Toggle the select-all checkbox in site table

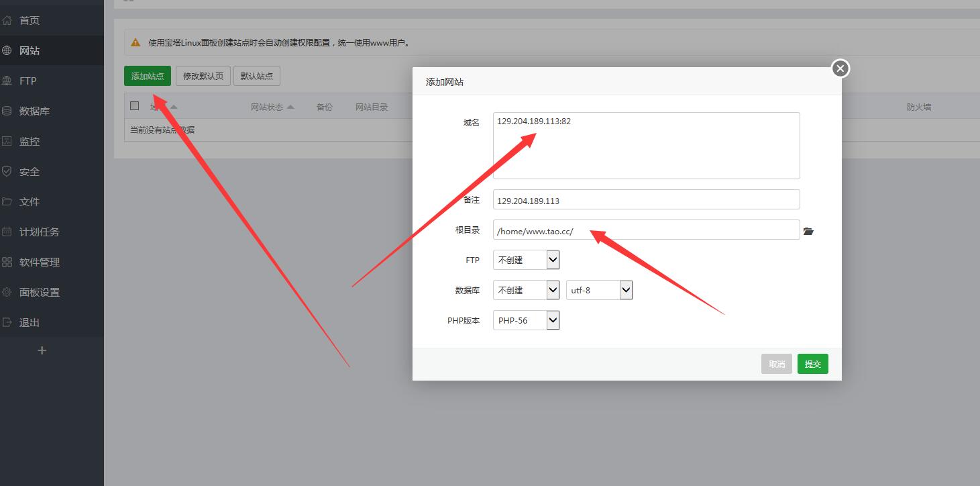click(x=135, y=106)
